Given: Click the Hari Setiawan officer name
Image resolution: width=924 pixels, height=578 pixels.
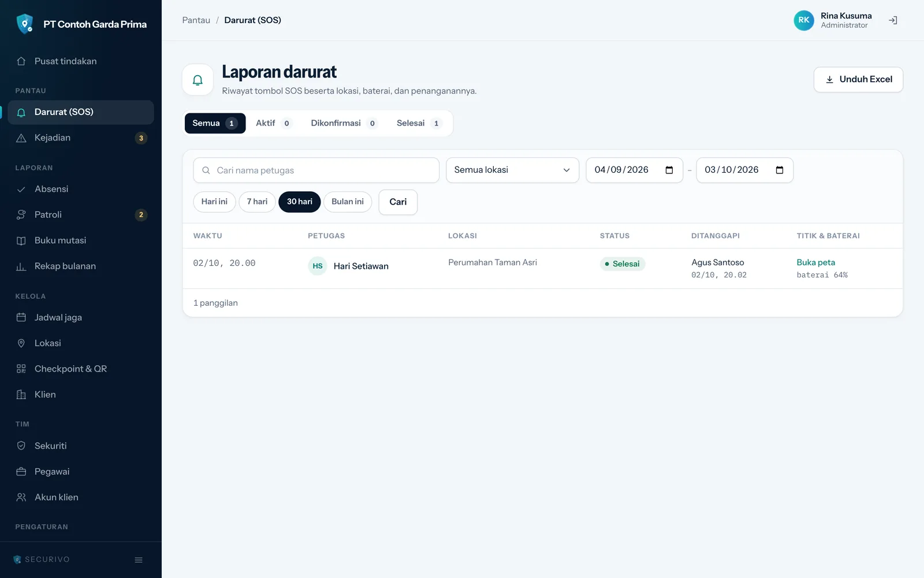Looking at the screenshot, I should tap(361, 266).
